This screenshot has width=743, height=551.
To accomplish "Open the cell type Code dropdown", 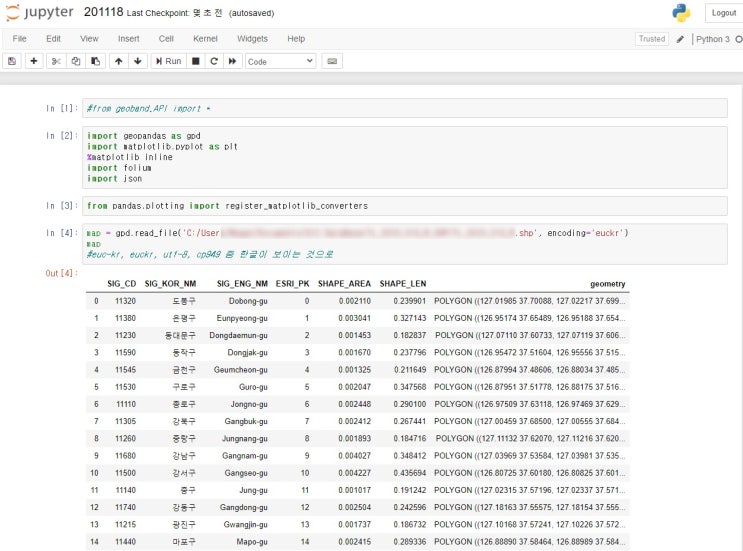I will click(281, 61).
